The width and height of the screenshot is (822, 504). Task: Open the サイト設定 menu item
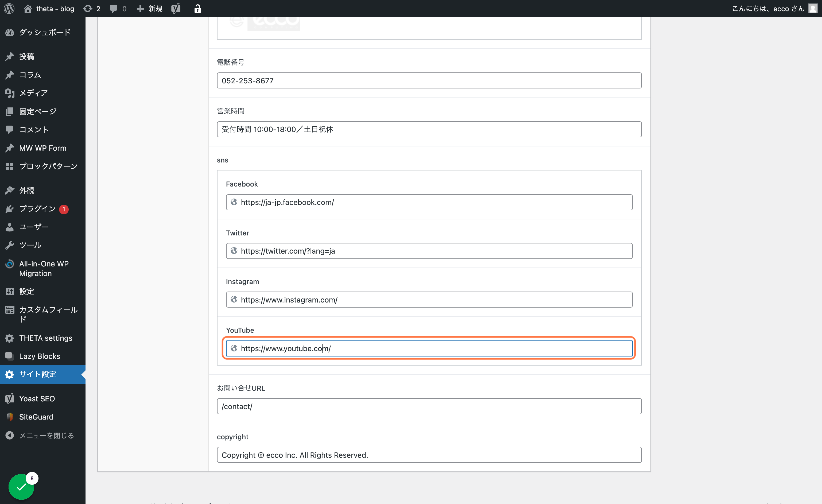[x=43, y=374]
